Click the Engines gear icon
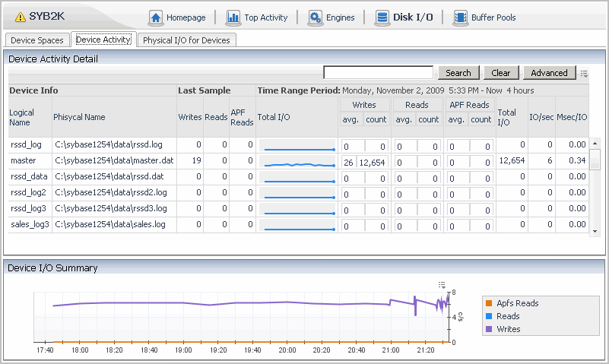Screen dimensions: 609x364 point(315,17)
